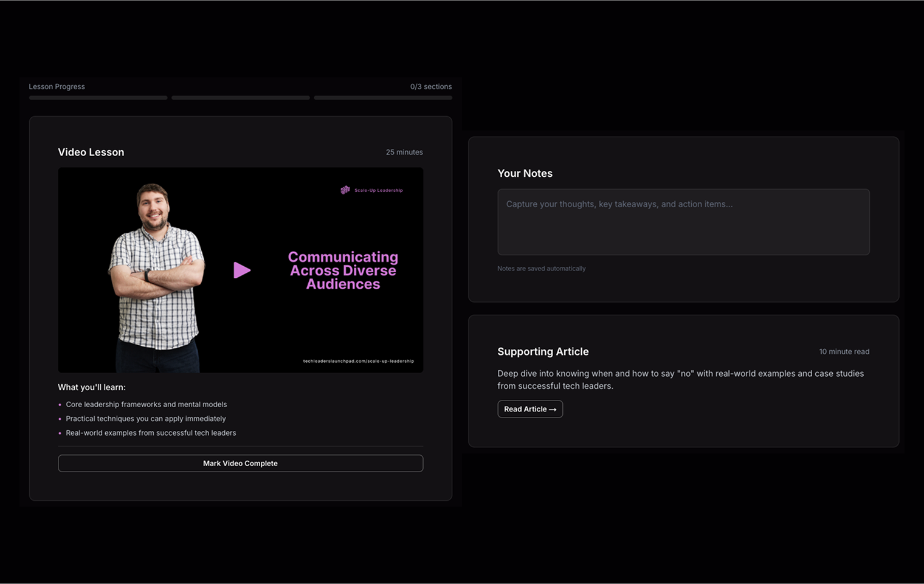Select the first lesson progress bar segment
The height and width of the screenshot is (584, 924).
point(98,98)
